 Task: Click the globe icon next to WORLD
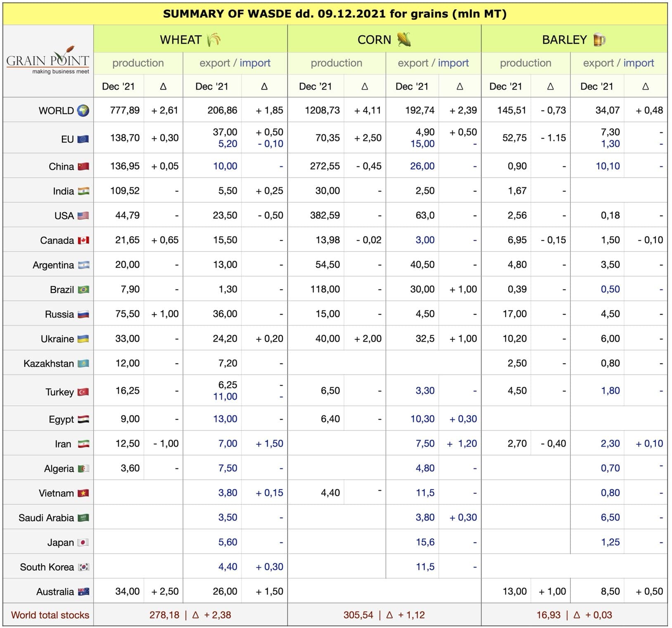(x=83, y=111)
